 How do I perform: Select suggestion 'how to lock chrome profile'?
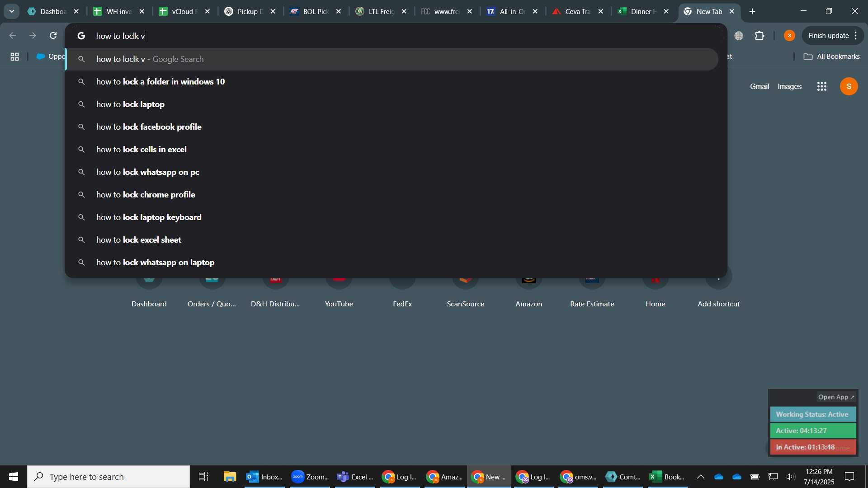392,195
